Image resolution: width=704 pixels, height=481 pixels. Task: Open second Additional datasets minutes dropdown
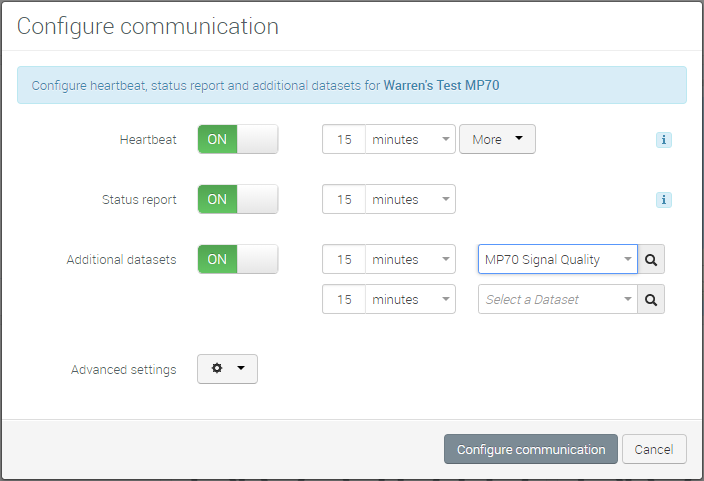[x=410, y=299]
